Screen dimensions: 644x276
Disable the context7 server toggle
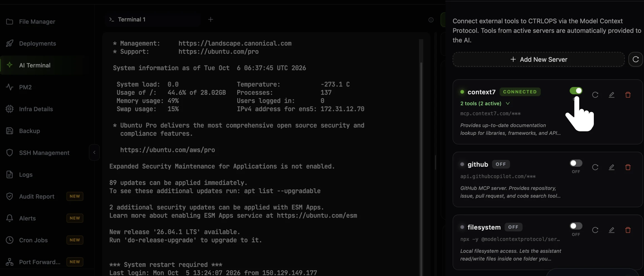[x=576, y=91]
